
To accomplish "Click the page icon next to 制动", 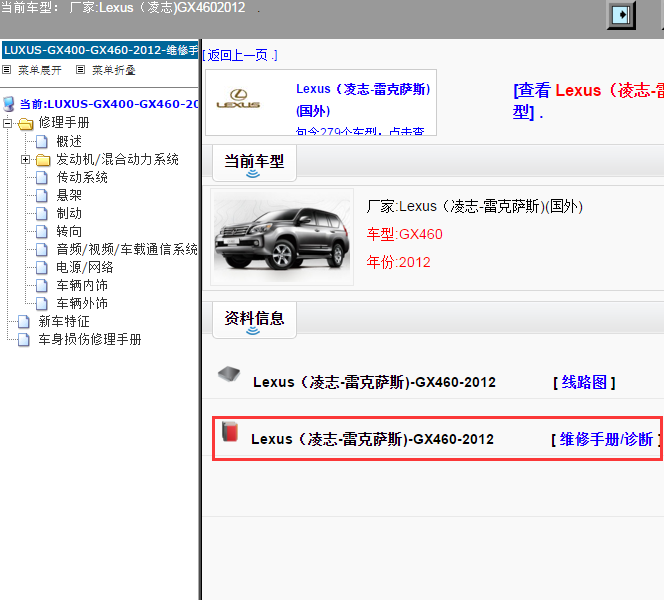I will 42,213.
